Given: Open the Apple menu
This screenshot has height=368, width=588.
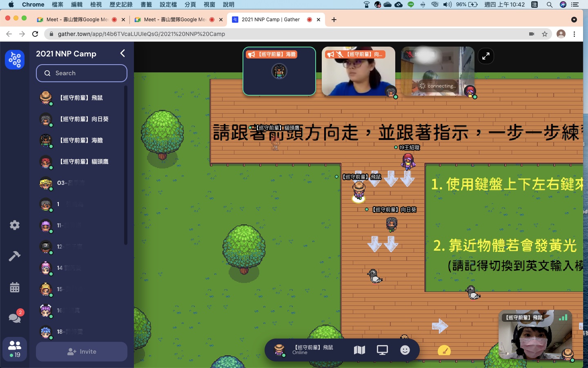Looking at the screenshot, I should tap(11, 4).
